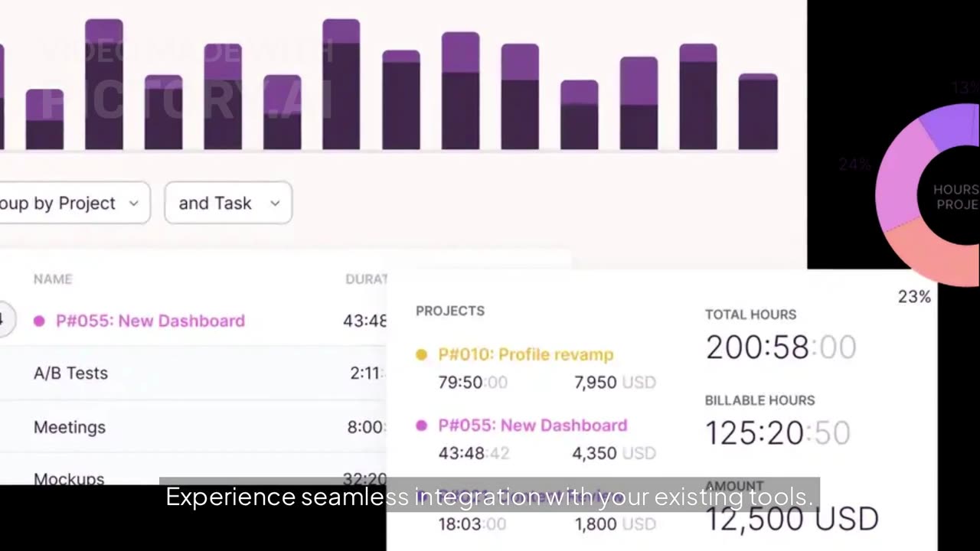Click the 8:00 duration in Meetings row
This screenshot has height=551, width=980.
pos(366,427)
